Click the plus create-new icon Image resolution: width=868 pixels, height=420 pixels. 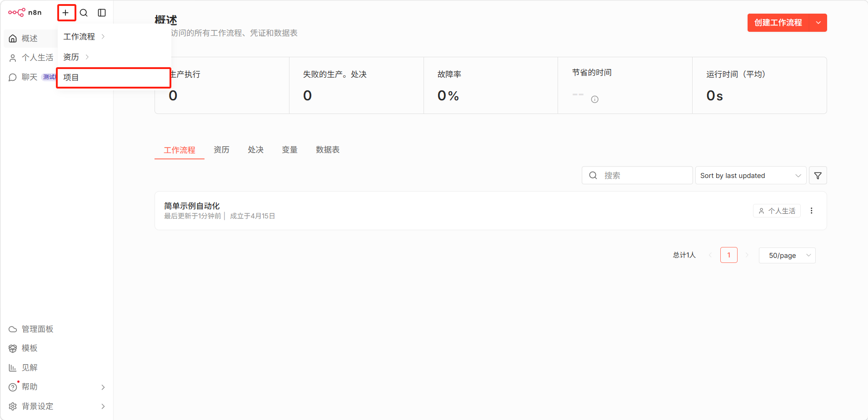(66, 13)
